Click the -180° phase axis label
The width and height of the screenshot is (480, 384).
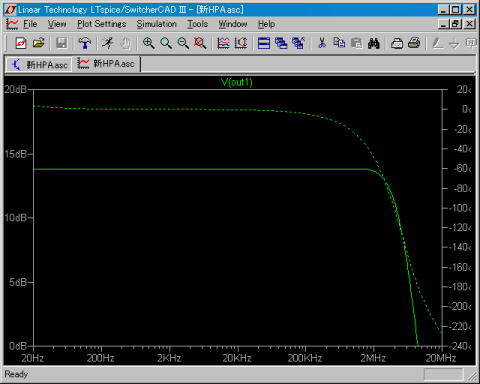point(460,287)
